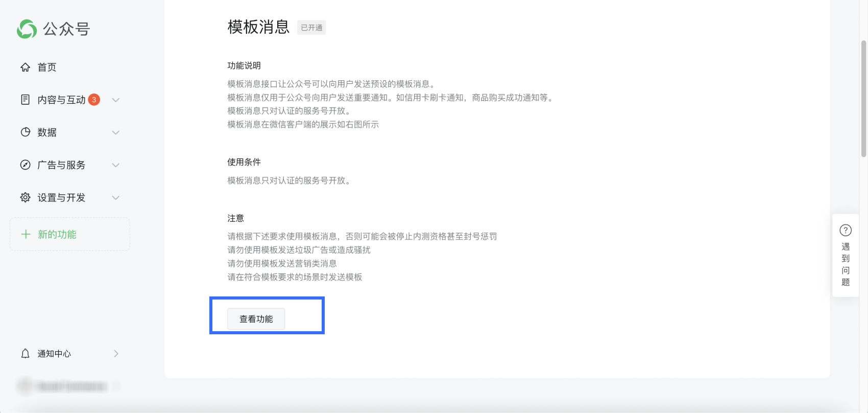Click the page vertical scrollbar
Viewport: 868px width, 413px height.
coord(863,98)
